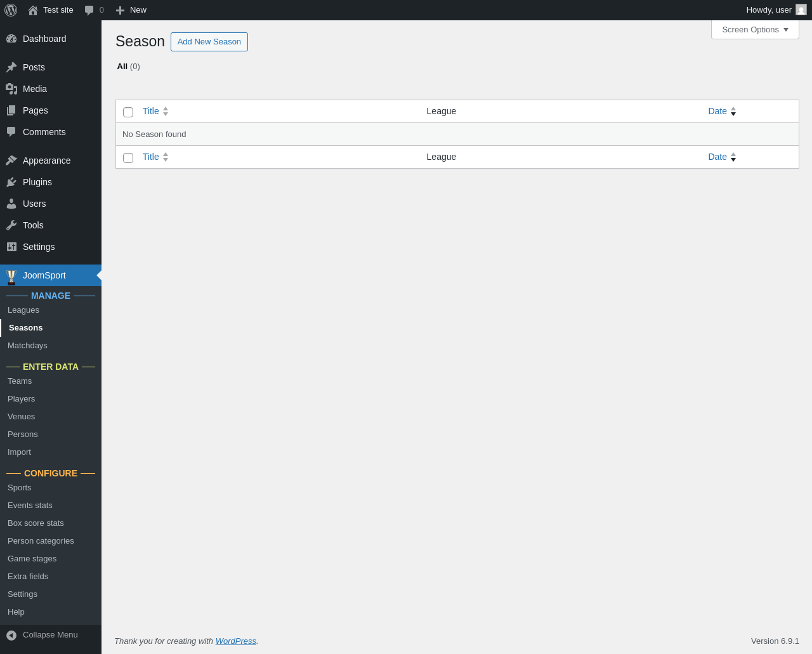Sort by Date using footer arrows
The image size is (812, 654).
(x=733, y=157)
